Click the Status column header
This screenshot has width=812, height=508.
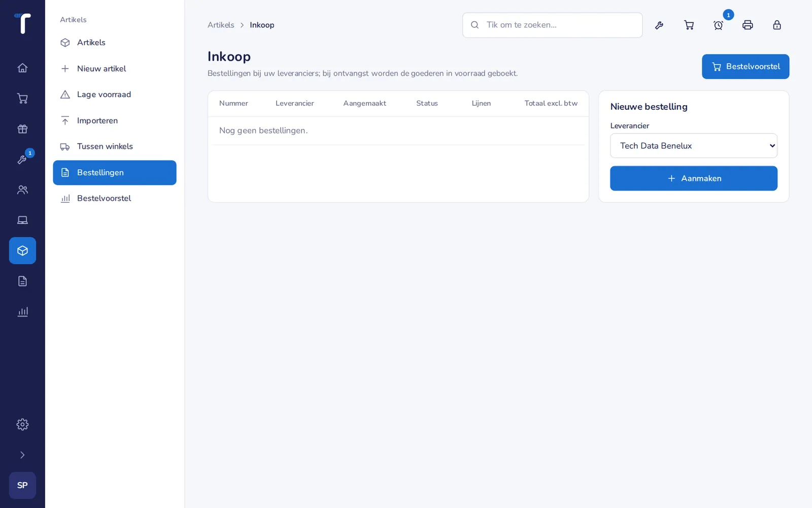point(427,103)
